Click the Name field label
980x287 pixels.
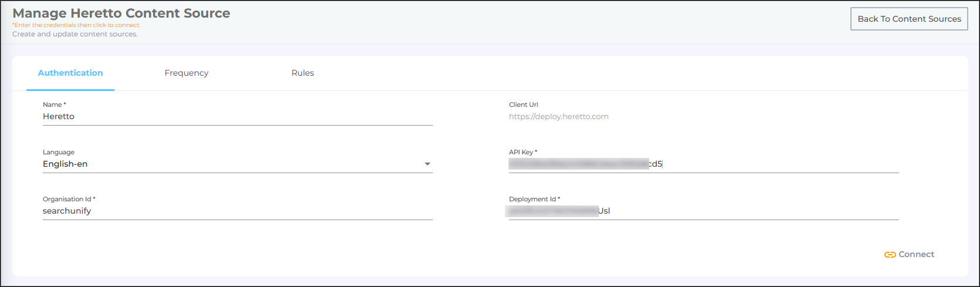pyautogui.click(x=54, y=104)
